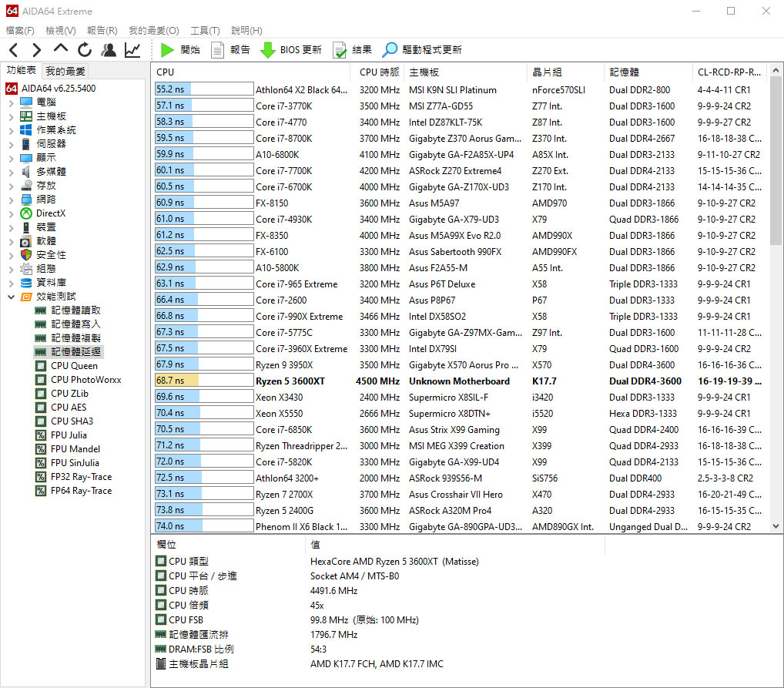Go forward with the right arrow icon
This screenshot has width=784, height=688.
[x=36, y=50]
